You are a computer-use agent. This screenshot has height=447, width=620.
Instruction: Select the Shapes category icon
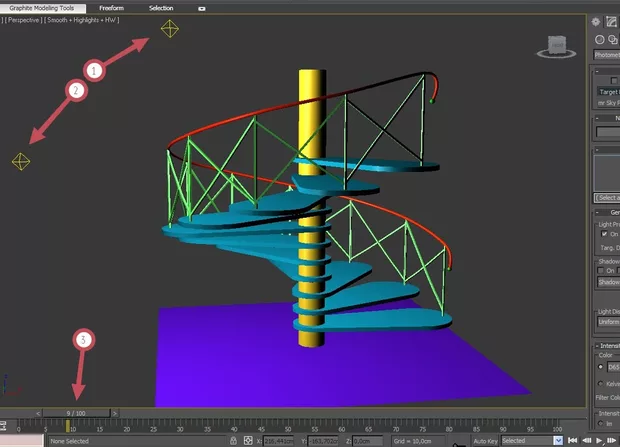613,40
